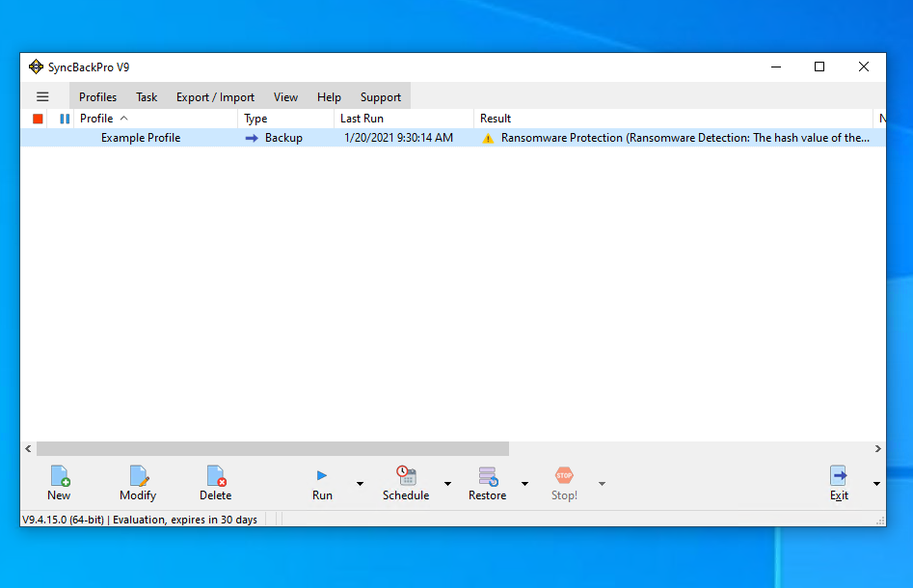Click the red stop column header icon

click(38, 119)
